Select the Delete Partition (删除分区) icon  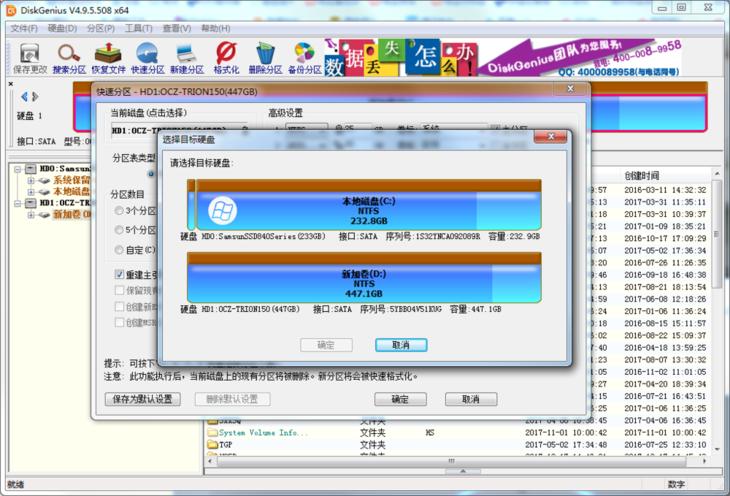point(265,58)
